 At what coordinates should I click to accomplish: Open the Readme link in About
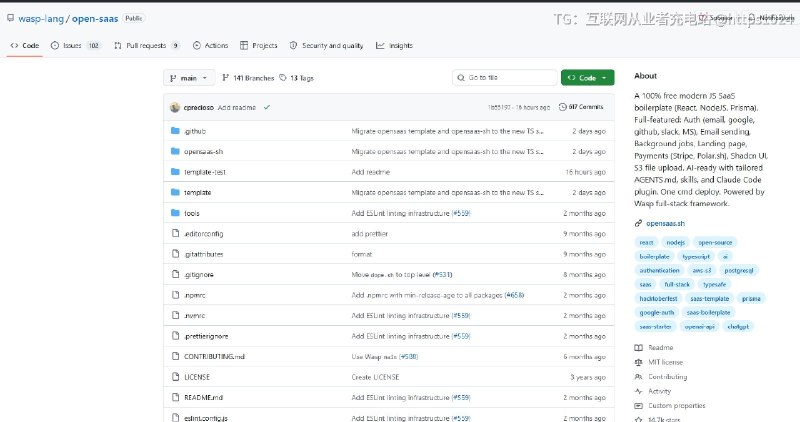pos(654,347)
